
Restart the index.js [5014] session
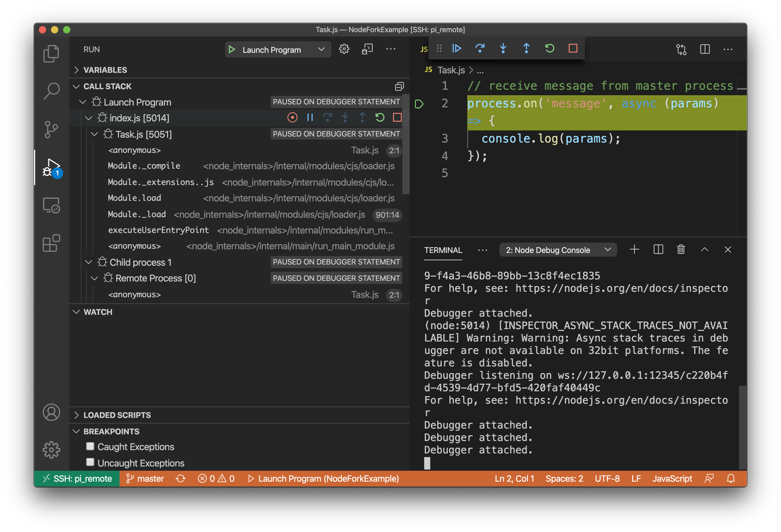pos(380,118)
